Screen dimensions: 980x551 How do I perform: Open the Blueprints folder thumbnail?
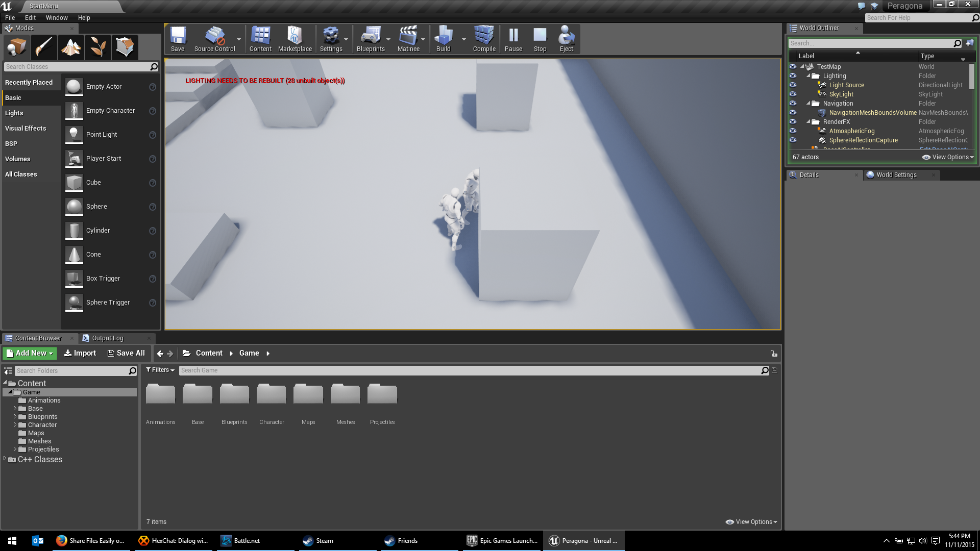(x=234, y=394)
